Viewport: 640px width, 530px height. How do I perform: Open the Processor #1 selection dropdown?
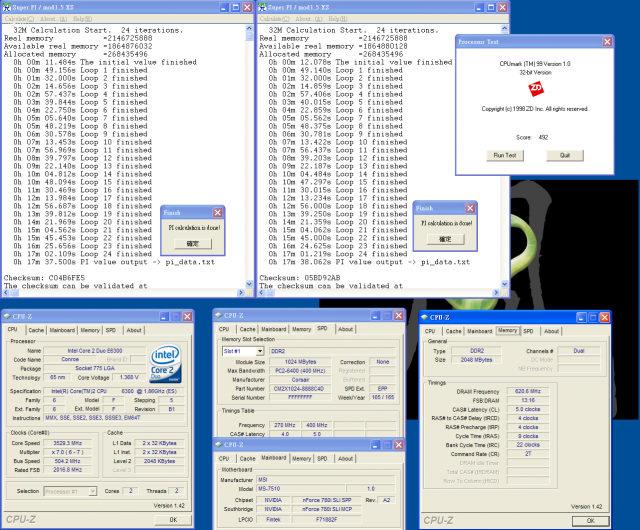coord(93,491)
